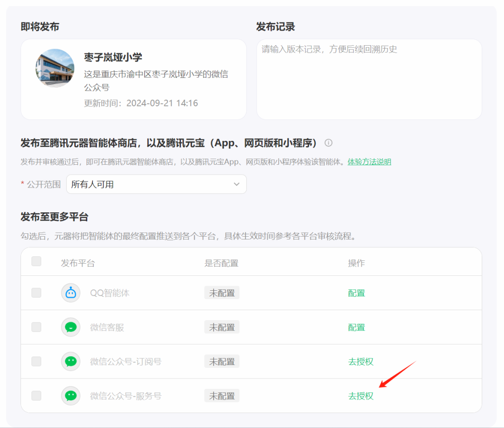Open 体验方法说明 link
This screenshot has width=504, height=428.
[x=369, y=161]
